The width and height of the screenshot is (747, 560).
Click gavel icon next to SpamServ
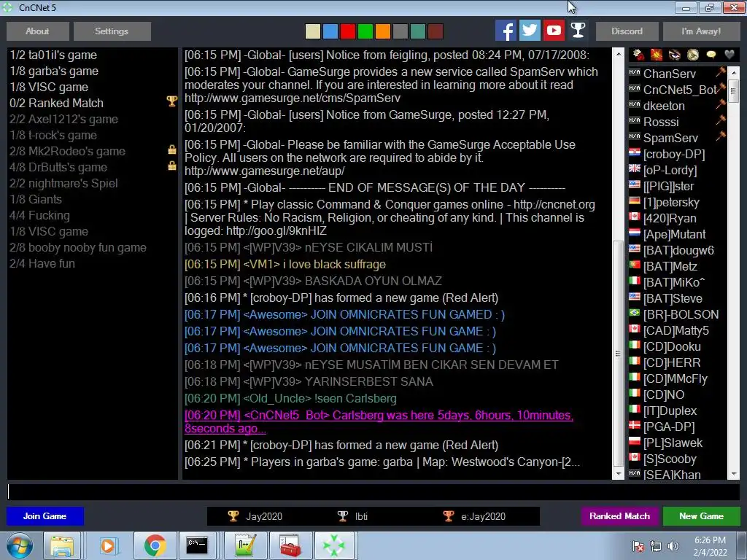click(x=720, y=136)
